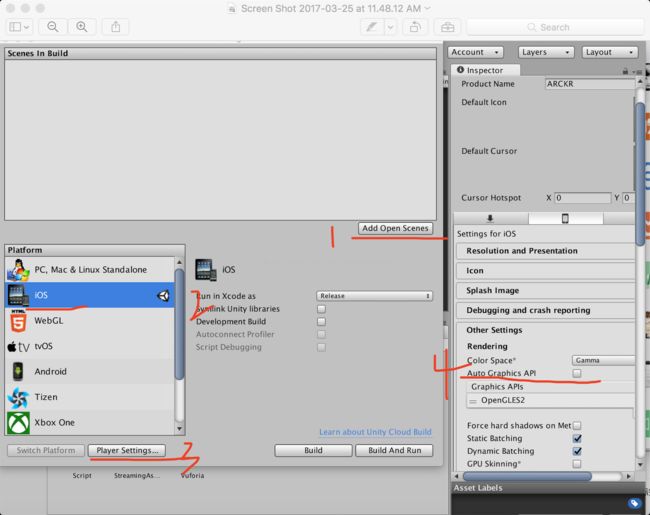Open Preview share icon
This screenshot has width=650, height=515.
tap(116, 27)
